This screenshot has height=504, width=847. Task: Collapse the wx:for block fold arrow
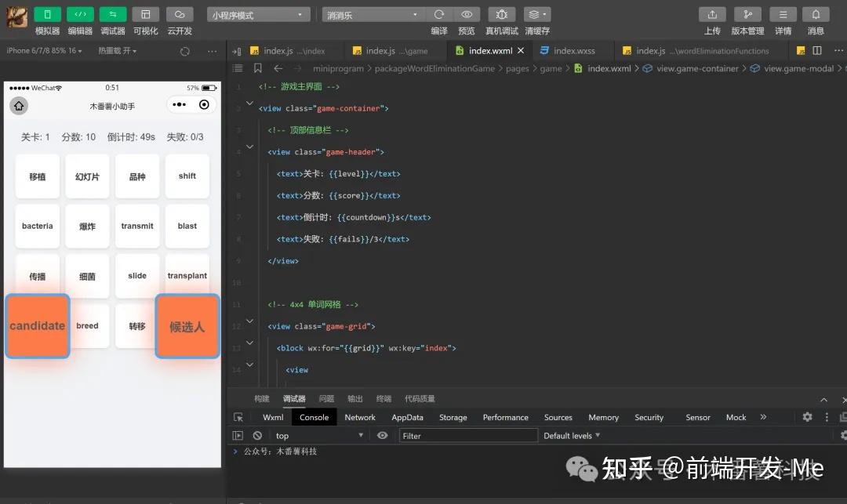click(x=249, y=343)
